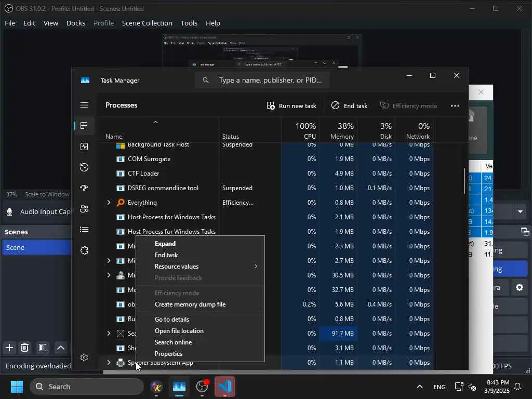Open the OBS Docks menu

click(x=76, y=23)
